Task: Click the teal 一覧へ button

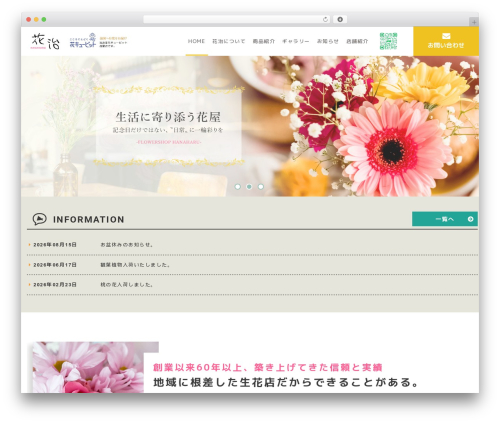Action: [445, 219]
